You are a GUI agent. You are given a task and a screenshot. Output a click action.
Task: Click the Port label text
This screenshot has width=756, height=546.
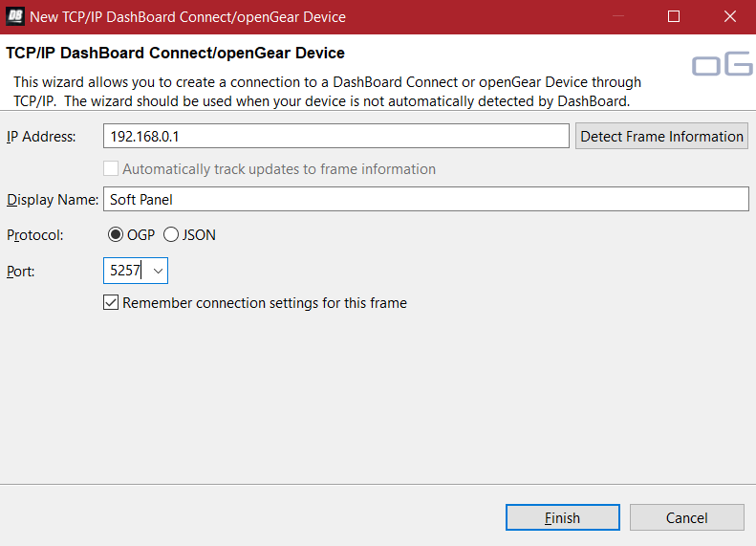click(21, 272)
